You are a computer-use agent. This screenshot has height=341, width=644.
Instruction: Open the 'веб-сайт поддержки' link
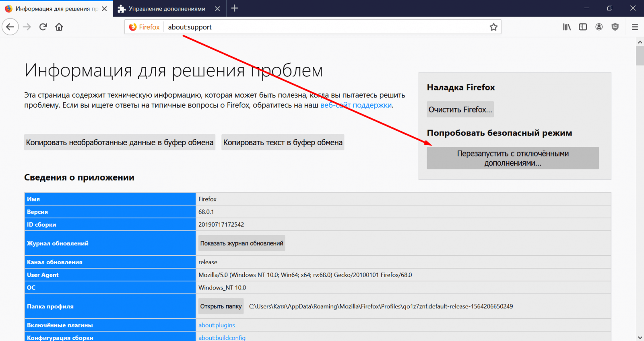tap(356, 105)
